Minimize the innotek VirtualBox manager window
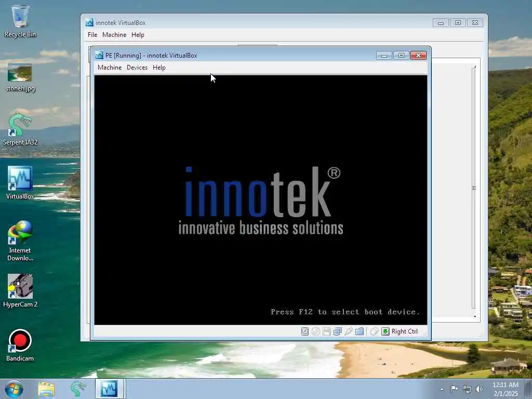Image resolution: width=532 pixels, height=399 pixels. [x=441, y=23]
